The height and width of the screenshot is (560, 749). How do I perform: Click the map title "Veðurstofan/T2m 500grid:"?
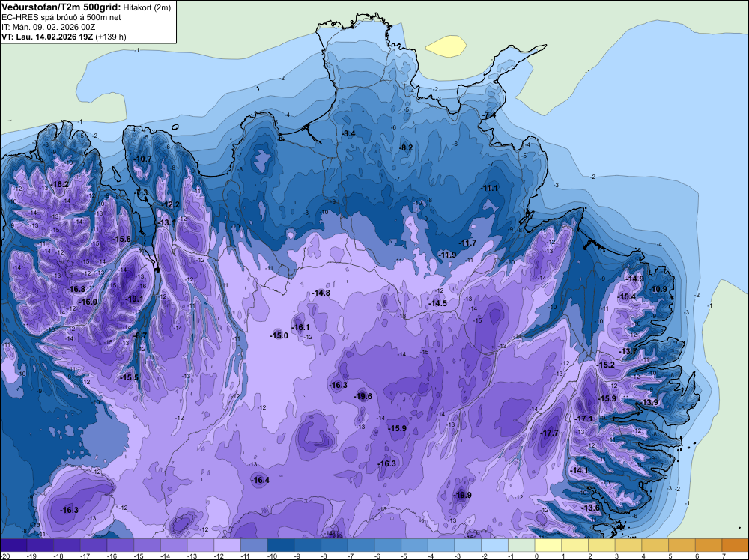[x=61, y=7]
